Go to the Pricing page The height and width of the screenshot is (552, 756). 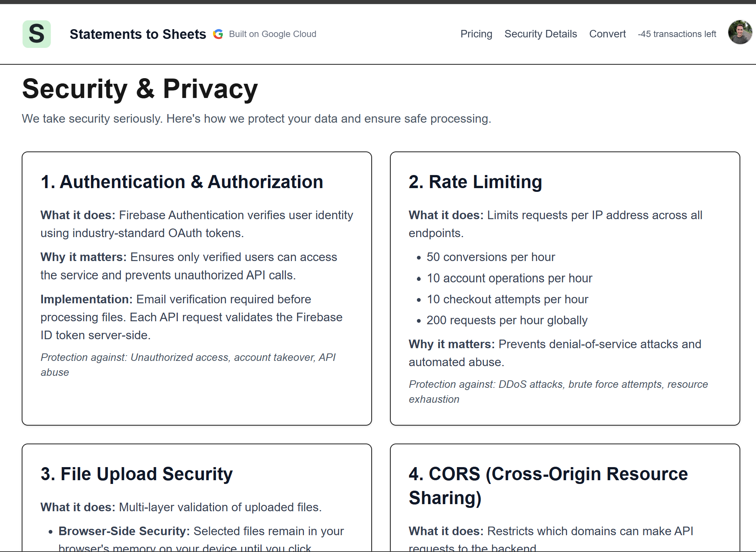pos(476,34)
